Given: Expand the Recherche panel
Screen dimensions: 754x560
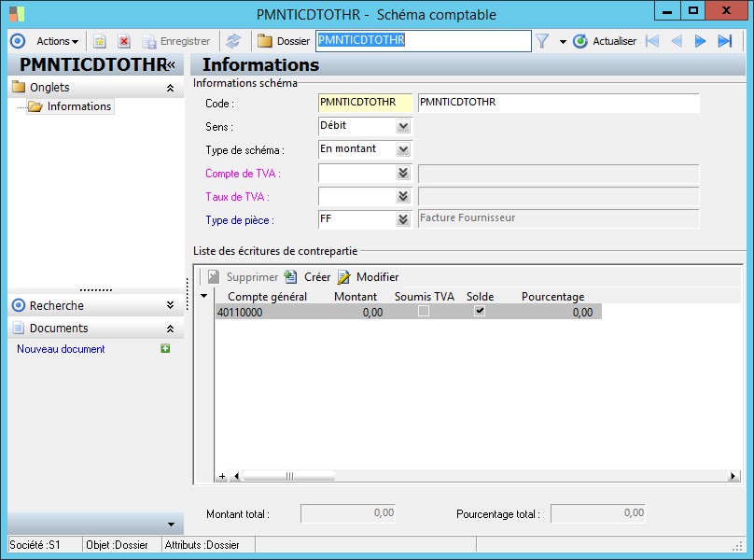Looking at the screenshot, I should pyautogui.click(x=170, y=305).
